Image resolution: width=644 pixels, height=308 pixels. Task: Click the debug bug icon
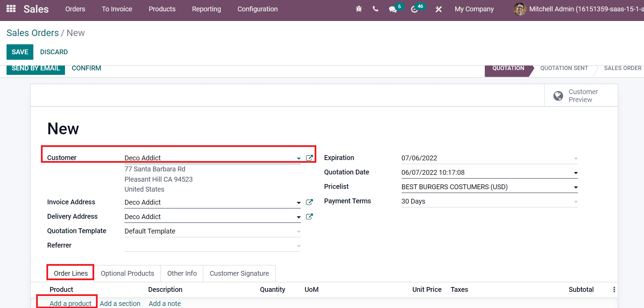coord(359,9)
